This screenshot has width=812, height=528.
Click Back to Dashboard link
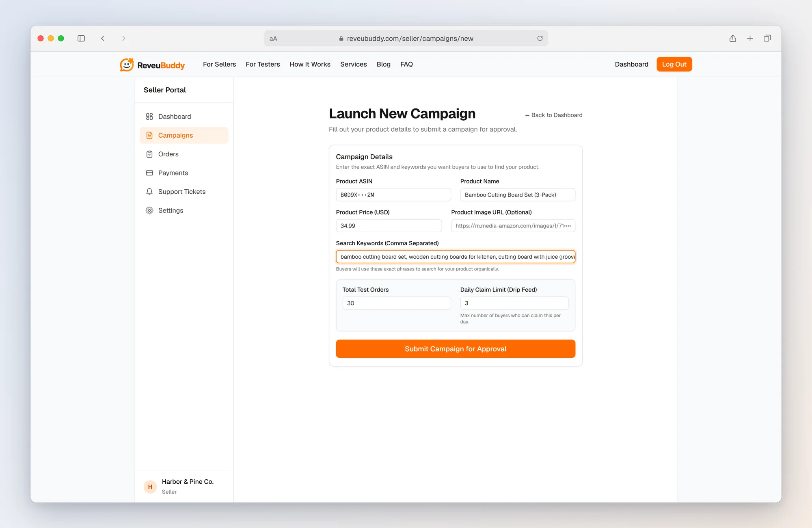pyautogui.click(x=553, y=115)
